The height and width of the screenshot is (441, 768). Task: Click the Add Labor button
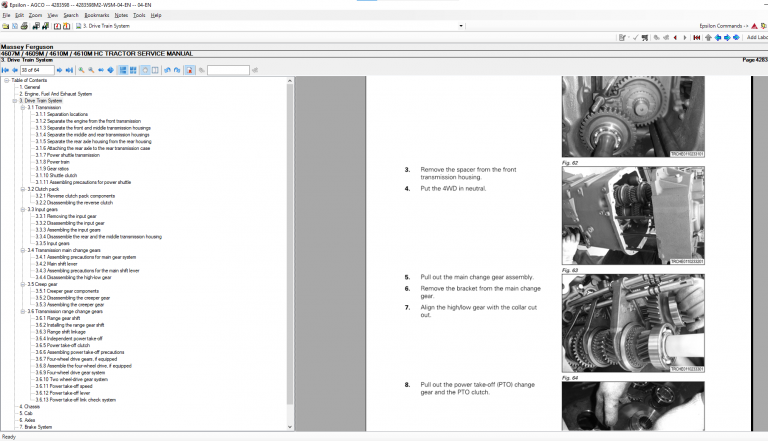[x=757, y=37]
